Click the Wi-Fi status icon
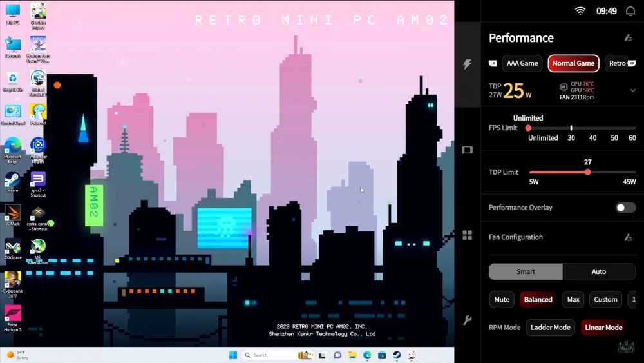Screen dimensions: 644x363 [x=580, y=11]
